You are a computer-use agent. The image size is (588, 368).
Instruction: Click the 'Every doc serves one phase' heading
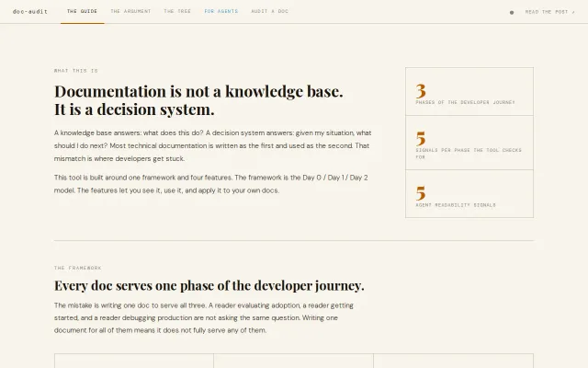[x=209, y=285]
